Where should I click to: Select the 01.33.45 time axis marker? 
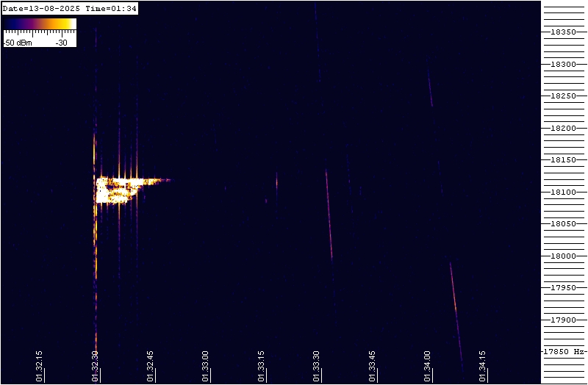pyautogui.click(x=372, y=366)
